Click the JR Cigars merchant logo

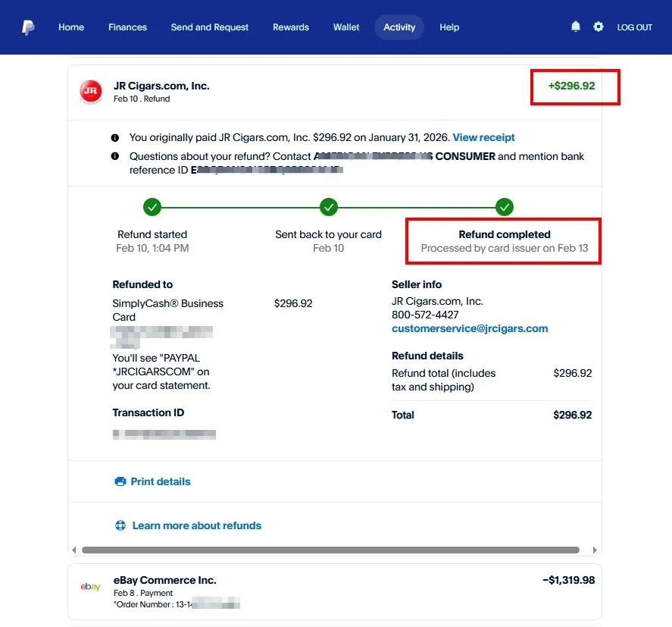point(91,92)
